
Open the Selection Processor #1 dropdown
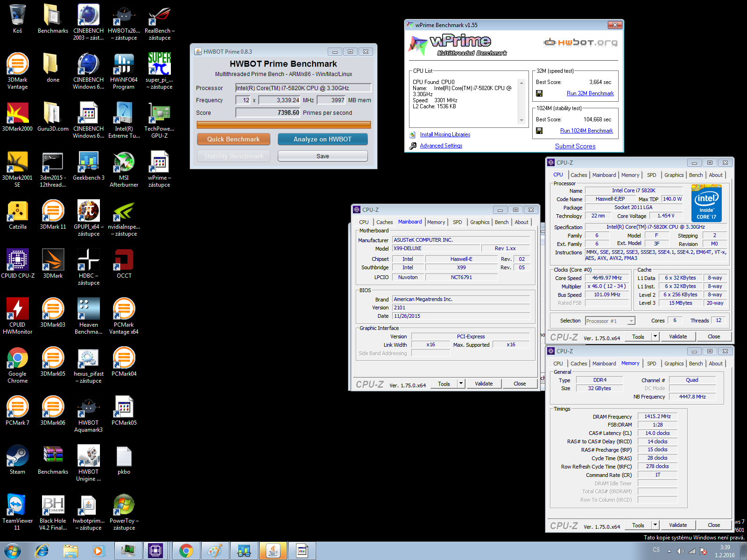tap(610, 321)
